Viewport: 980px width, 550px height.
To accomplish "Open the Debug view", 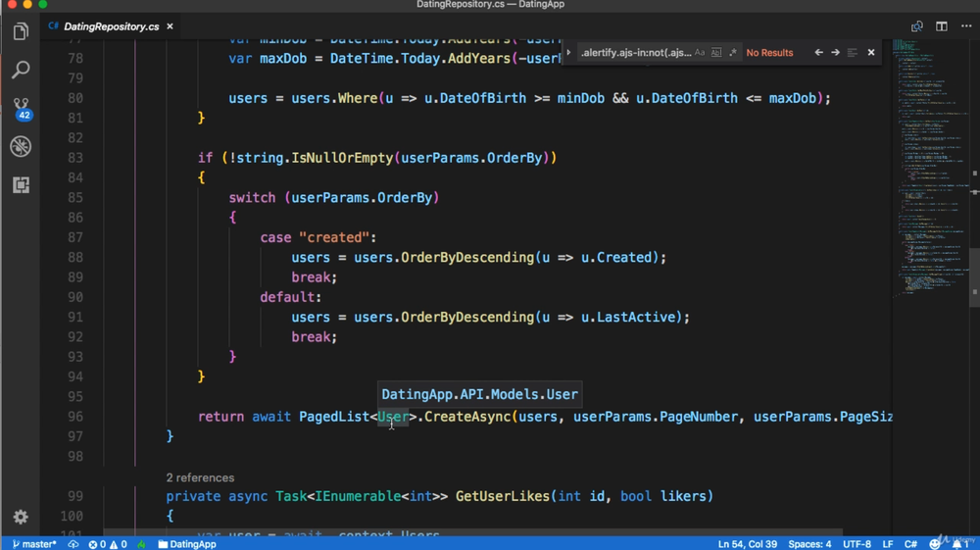I will pyautogui.click(x=21, y=146).
